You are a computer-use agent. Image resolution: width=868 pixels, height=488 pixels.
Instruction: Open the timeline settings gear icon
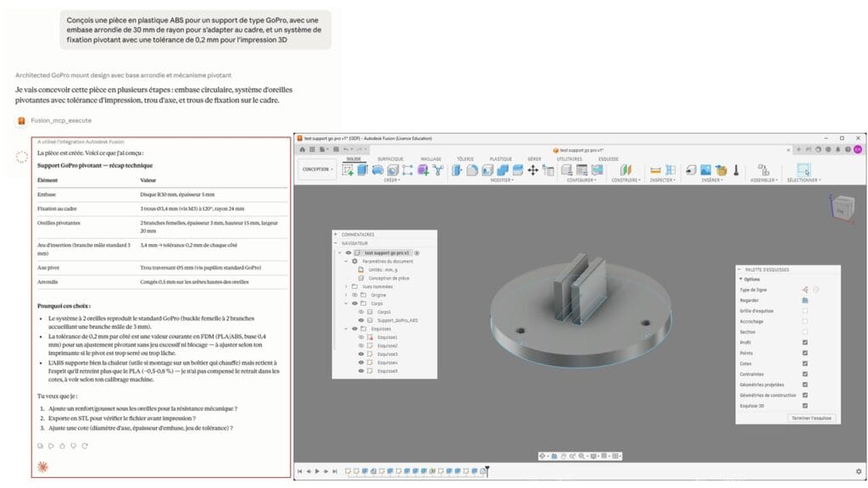tap(859, 471)
